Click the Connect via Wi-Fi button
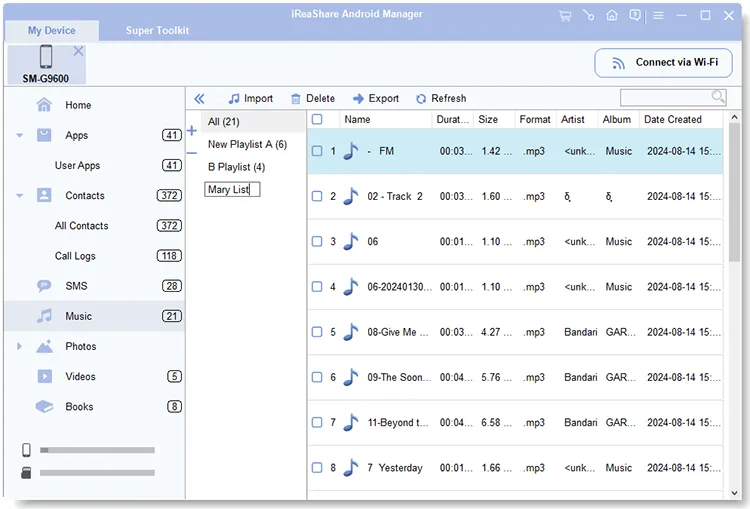 pos(663,63)
